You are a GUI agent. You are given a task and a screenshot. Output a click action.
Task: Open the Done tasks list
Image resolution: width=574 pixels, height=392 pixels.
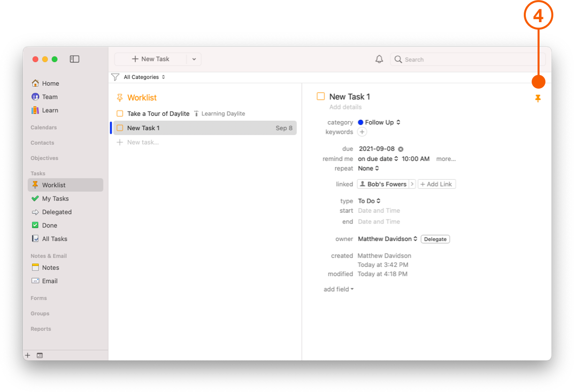[49, 225]
